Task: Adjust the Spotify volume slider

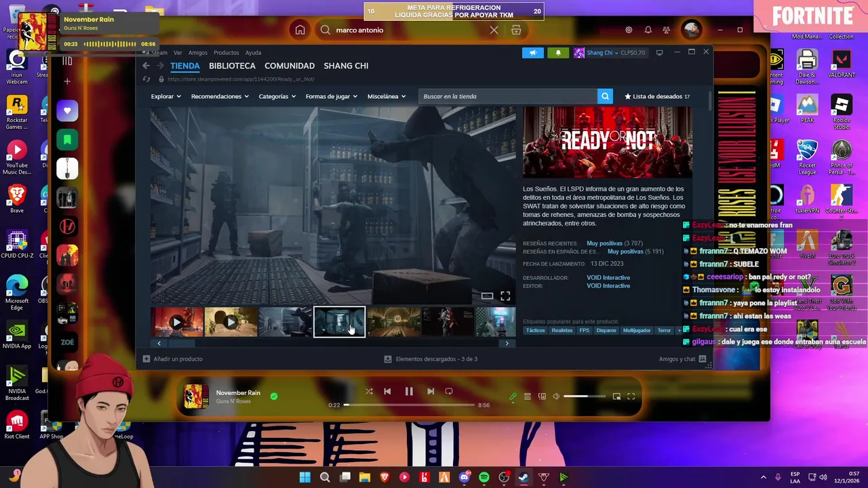Action: (585, 396)
